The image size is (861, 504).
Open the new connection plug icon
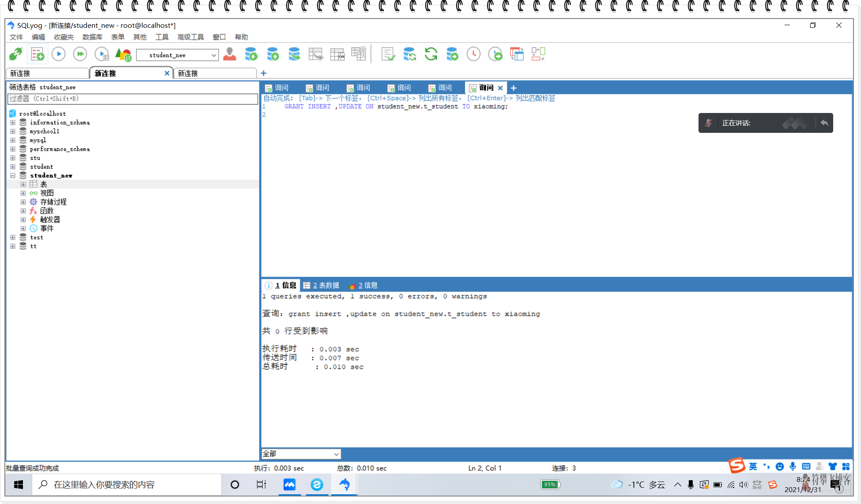[16, 54]
